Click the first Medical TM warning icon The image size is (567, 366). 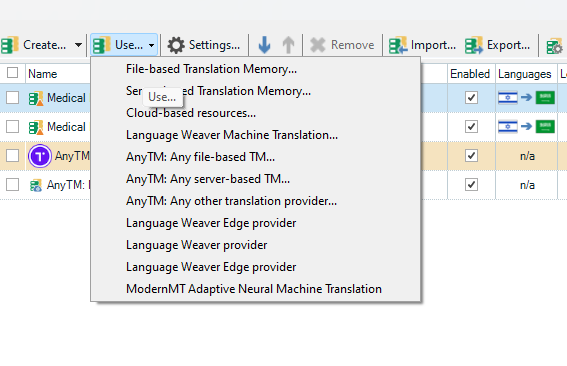click(x=36, y=98)
